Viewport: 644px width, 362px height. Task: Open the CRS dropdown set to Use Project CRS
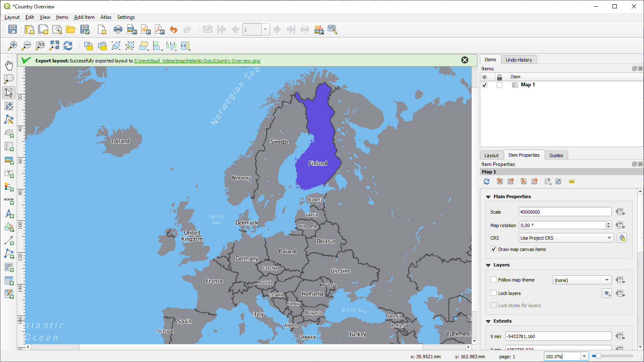tap(566, 238)
